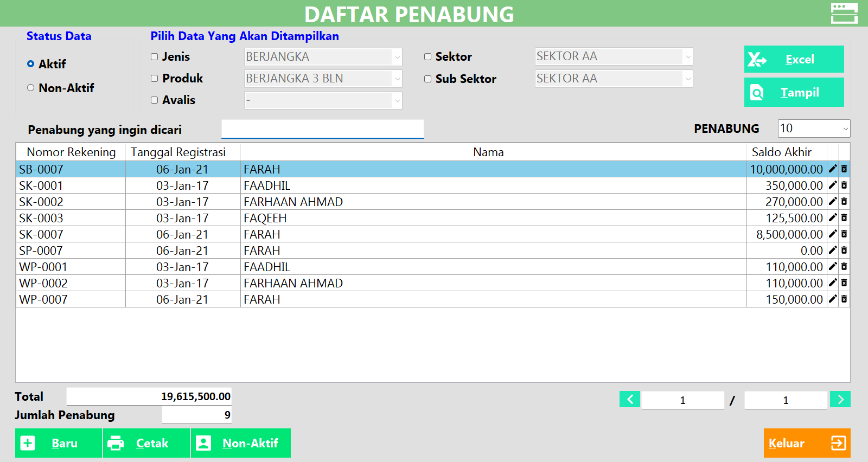Click the Saldo Akhir column header

tap(781, 152)
